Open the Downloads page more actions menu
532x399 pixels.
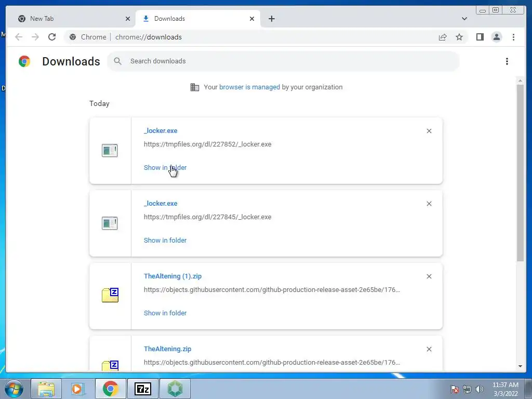click(507, 61)
